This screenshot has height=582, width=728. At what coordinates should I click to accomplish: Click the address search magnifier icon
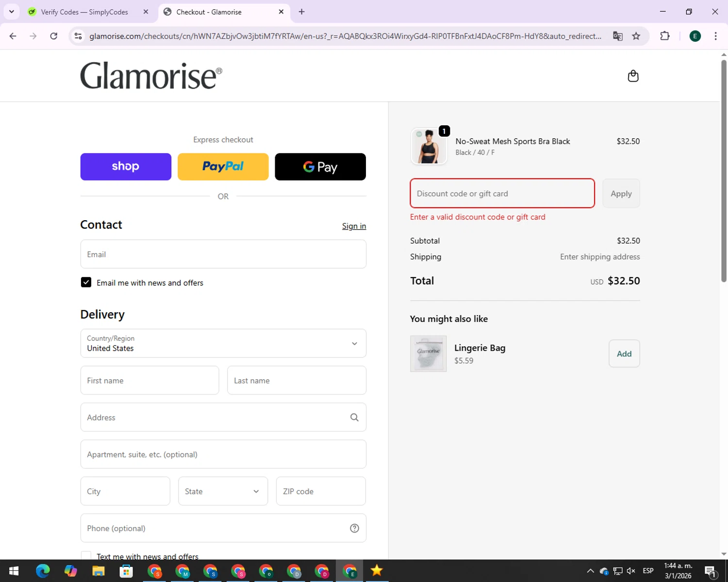[x=354, y=417]
